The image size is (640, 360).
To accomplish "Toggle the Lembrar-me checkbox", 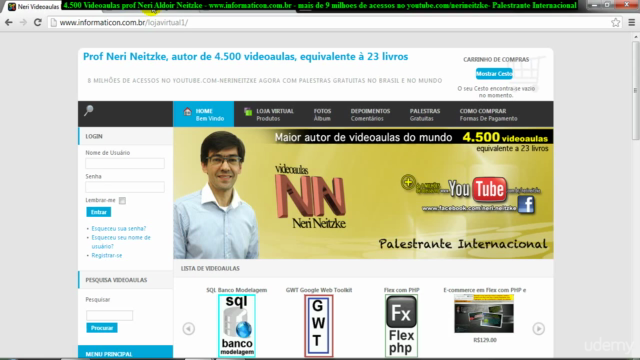I will [x=122, y=200].
